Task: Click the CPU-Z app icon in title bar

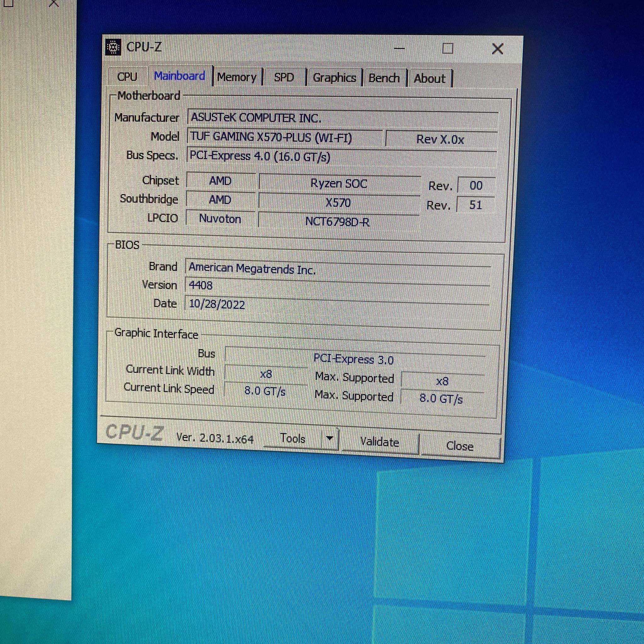Action: pos(113,47)
